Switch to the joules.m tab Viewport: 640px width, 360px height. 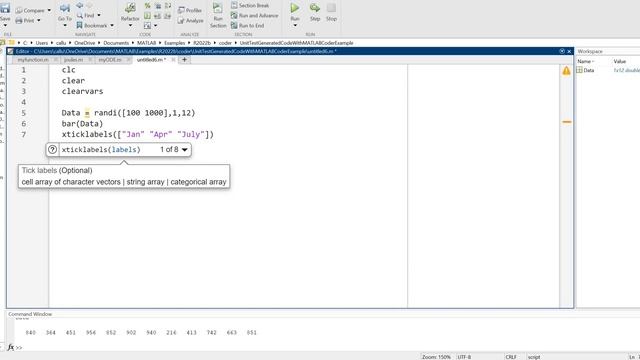coord(73,60)
